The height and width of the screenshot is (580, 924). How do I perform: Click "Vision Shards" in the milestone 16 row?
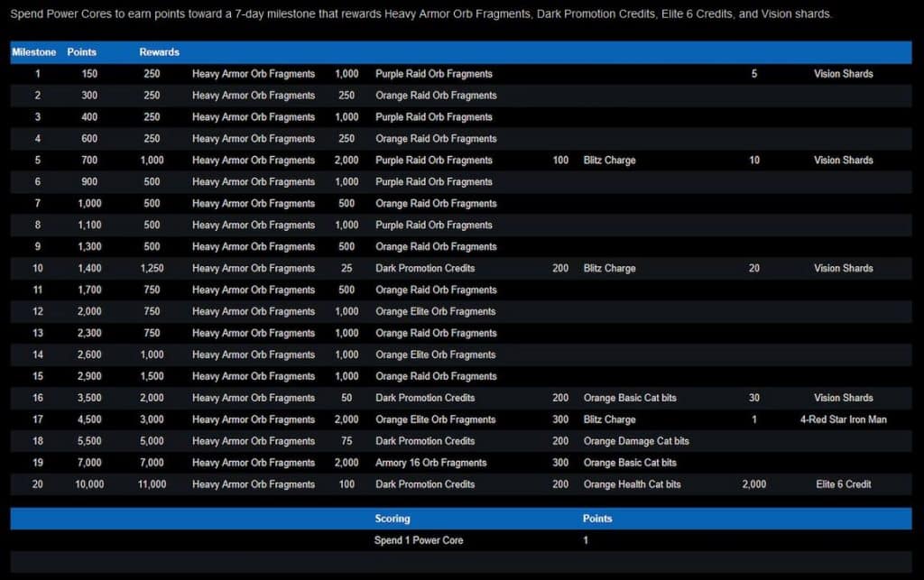coord(844,398)
